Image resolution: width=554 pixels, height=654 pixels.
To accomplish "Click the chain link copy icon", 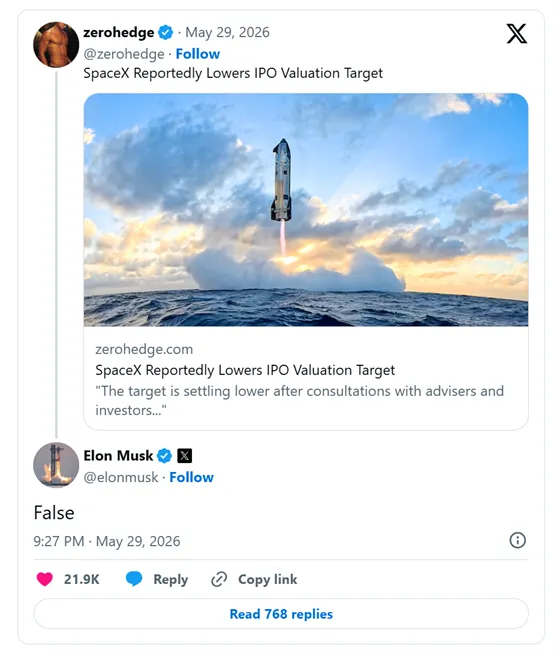I will point(219,579).
